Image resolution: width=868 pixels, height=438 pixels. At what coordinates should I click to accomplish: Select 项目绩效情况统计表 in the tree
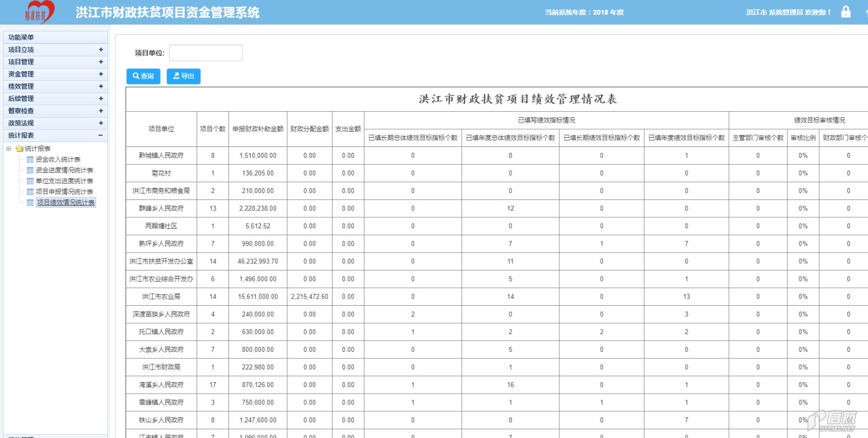coord(66,203)
